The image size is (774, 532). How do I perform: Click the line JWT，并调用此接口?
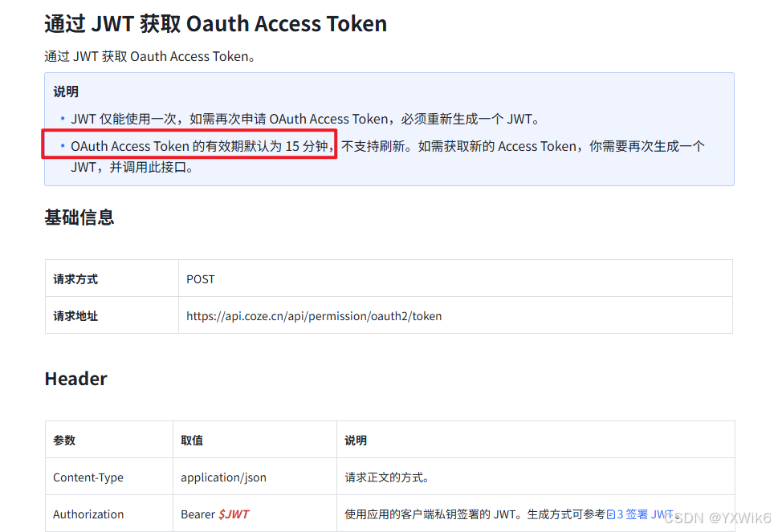click(132, 167)
